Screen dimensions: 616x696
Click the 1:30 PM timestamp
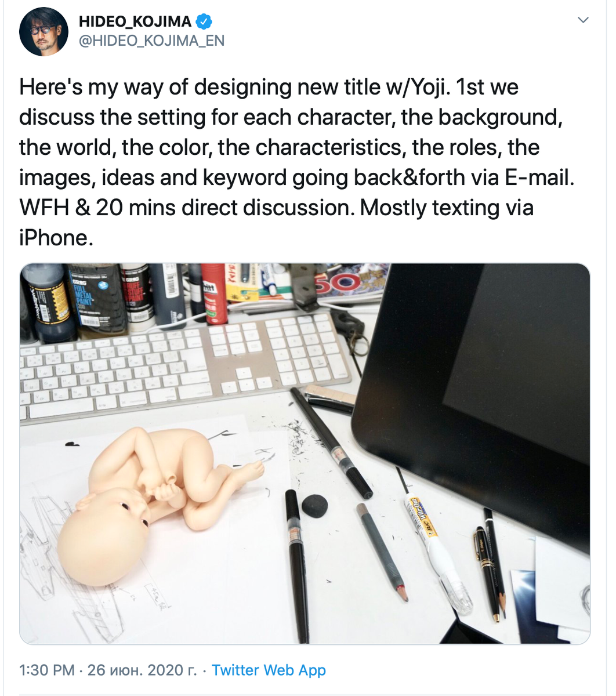tap(47, 670)
